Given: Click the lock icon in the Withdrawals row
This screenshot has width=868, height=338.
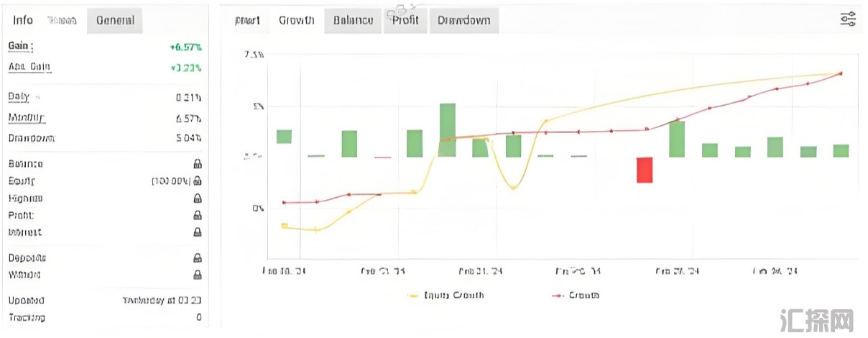Looking at the screenshot, I should (x=197, y=275).
